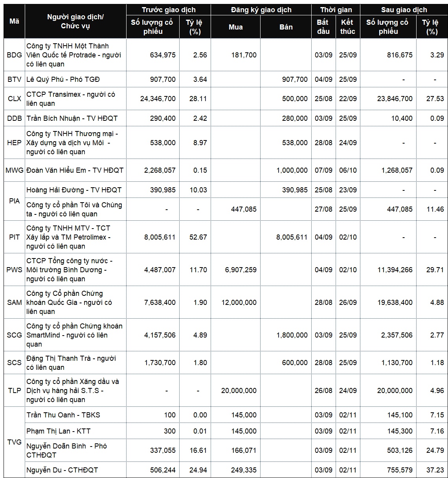Click the buy amount 181,700
The width and height of the screenshot is (448, 478).
click(244, 55)
